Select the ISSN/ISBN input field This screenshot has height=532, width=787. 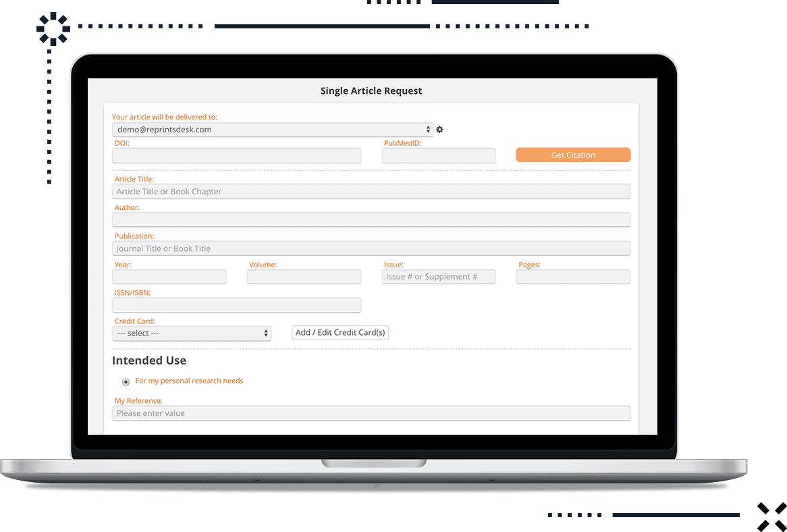236,304
